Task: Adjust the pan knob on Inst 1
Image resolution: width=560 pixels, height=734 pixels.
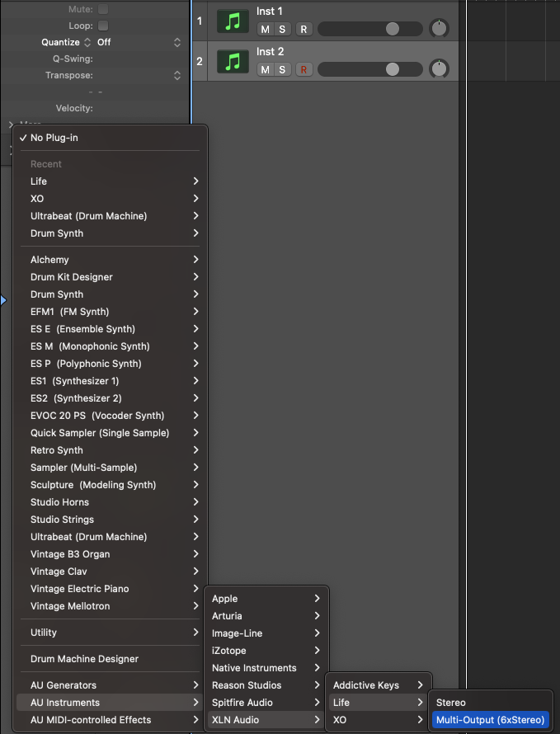Action: pyautogui.click(x=439, y=27)
